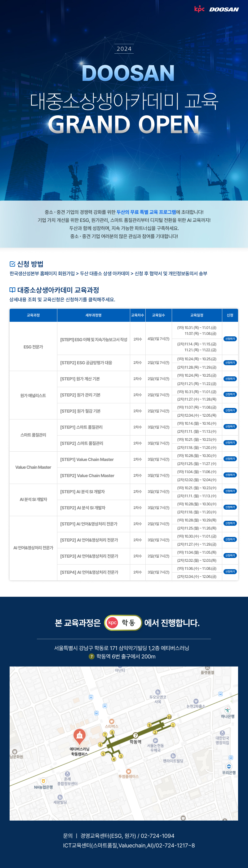Click 신청하기 for [STEP1] 스마트 품질관리

click(x=230, y=427)
